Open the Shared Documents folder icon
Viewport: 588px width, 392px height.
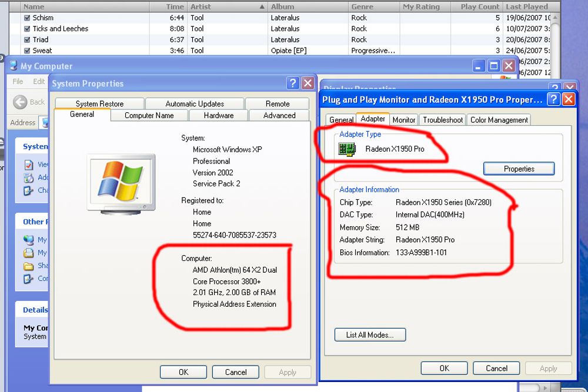pos(28,266)
